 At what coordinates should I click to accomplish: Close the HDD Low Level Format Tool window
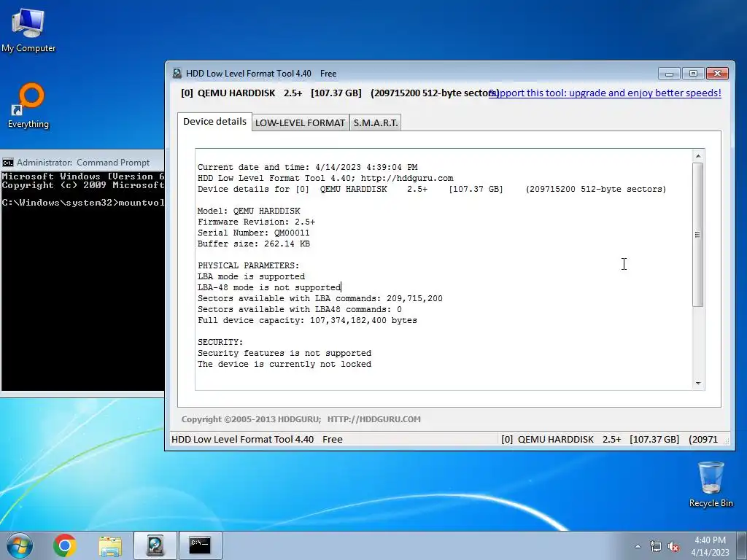718,74
